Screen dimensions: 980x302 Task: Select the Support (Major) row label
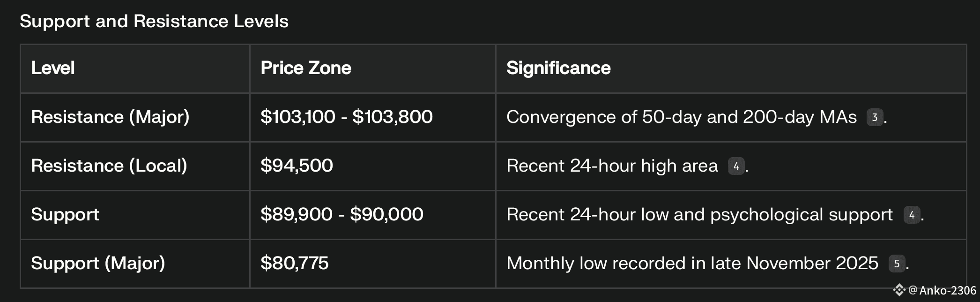pos(98,264)
